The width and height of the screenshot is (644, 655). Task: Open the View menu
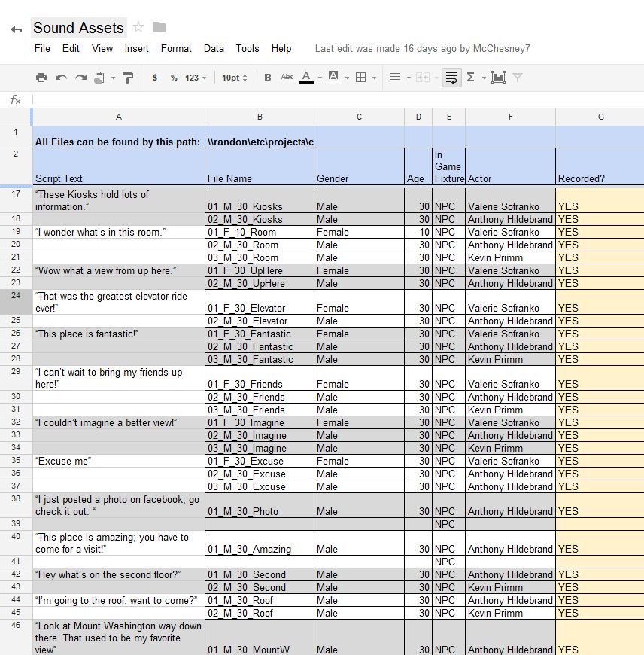tap(102, 48)
